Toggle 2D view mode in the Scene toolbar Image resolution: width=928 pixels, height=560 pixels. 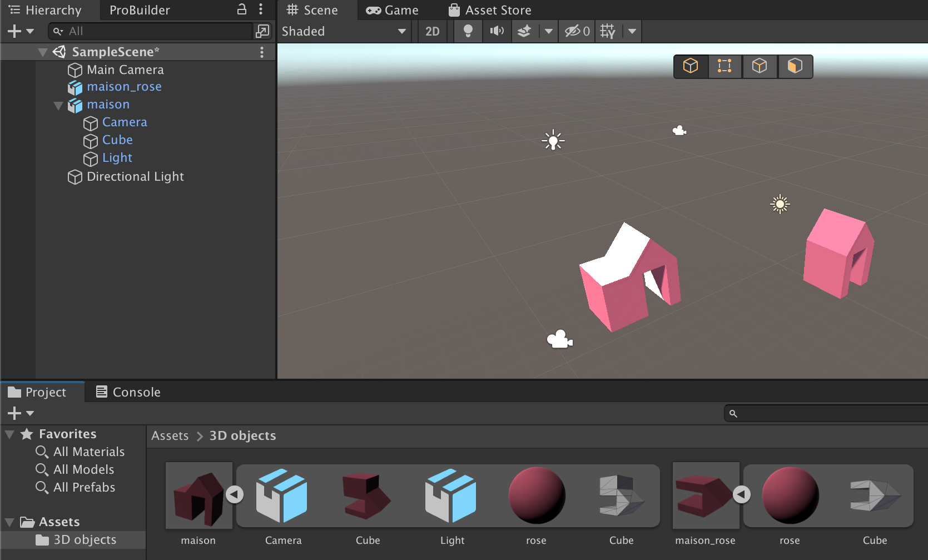[432, 31]
